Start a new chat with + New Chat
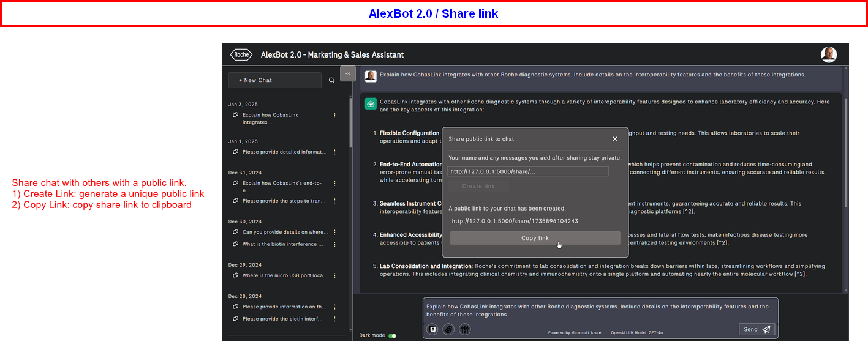The height and width of the screenshot is (358, 868). (274, 80)
